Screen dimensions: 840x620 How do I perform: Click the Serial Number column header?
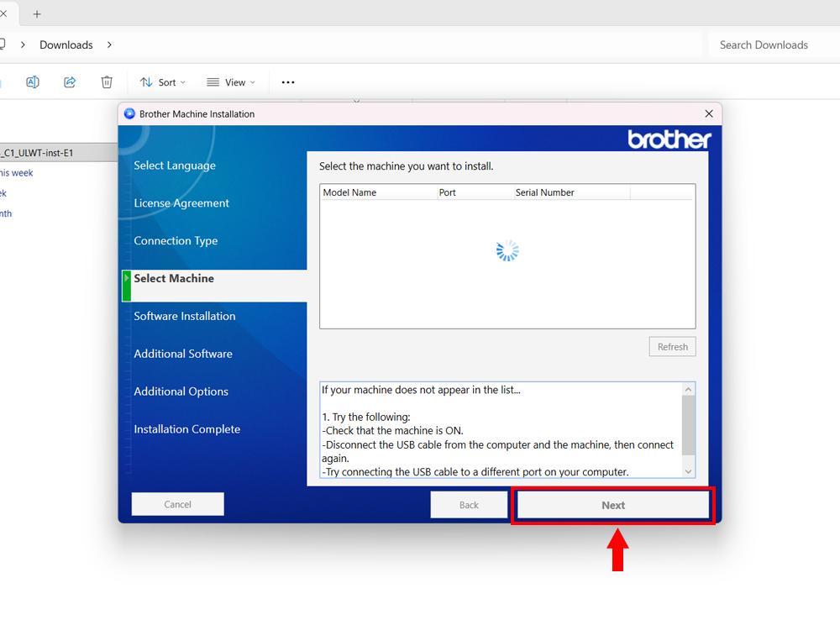571,192
